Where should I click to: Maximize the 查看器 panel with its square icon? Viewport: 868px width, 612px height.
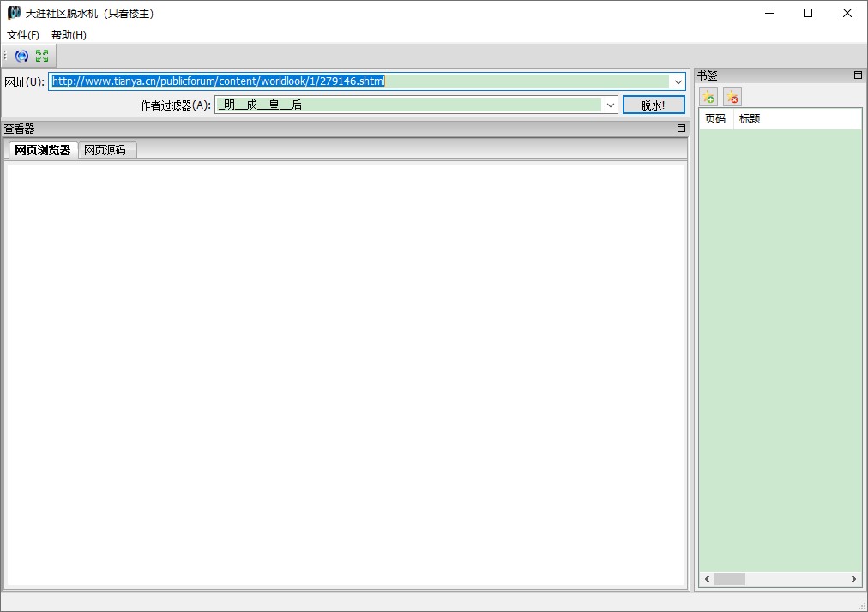tap(681, 129)
